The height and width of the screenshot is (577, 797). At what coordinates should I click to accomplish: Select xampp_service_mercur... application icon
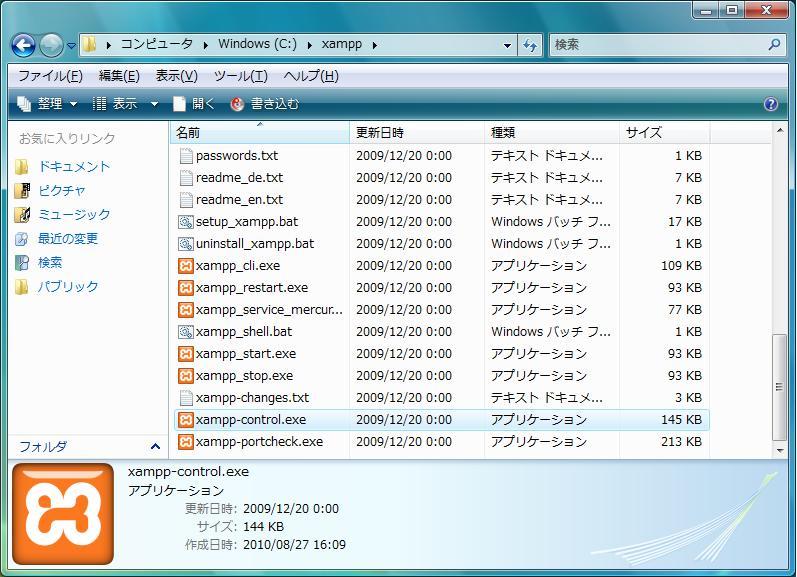pyautogui.click(x=186, y=310)
